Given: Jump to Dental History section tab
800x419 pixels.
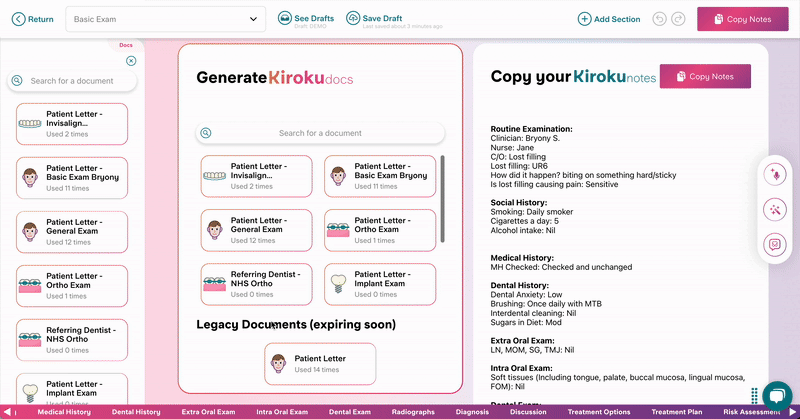Looking at the screenshot, I should point(136,412).
